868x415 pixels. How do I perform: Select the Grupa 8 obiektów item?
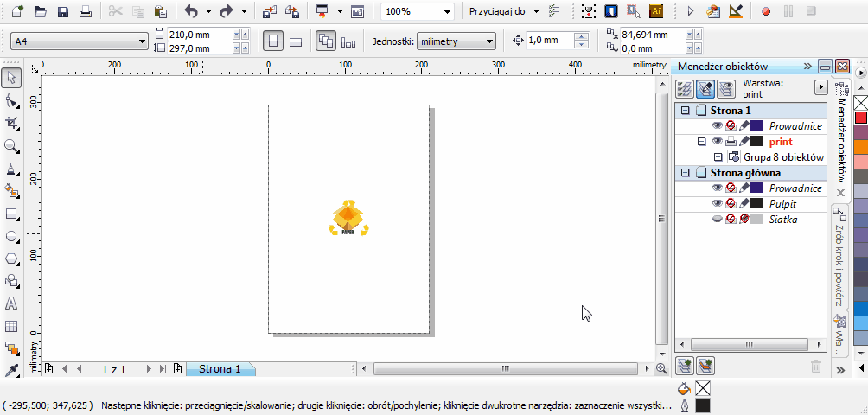tap(783, 157)
